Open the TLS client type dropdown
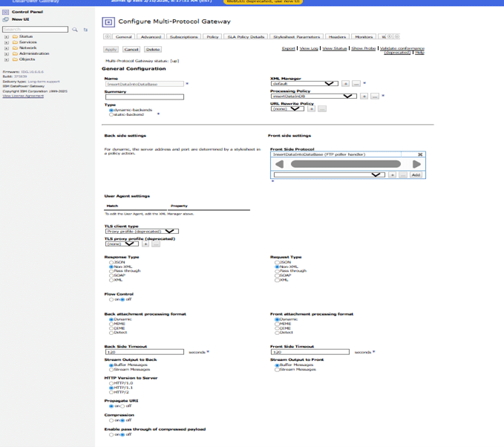 click(x=169, y=231)
